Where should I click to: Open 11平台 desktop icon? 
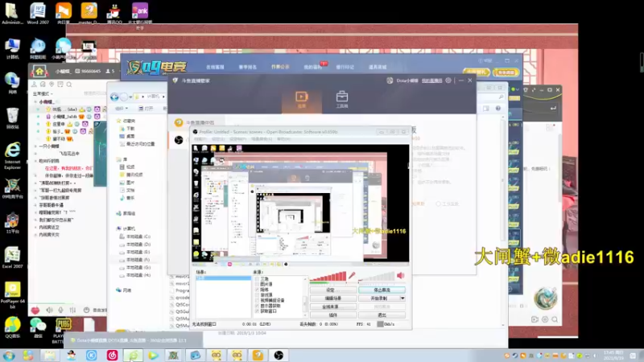point(12,223)
